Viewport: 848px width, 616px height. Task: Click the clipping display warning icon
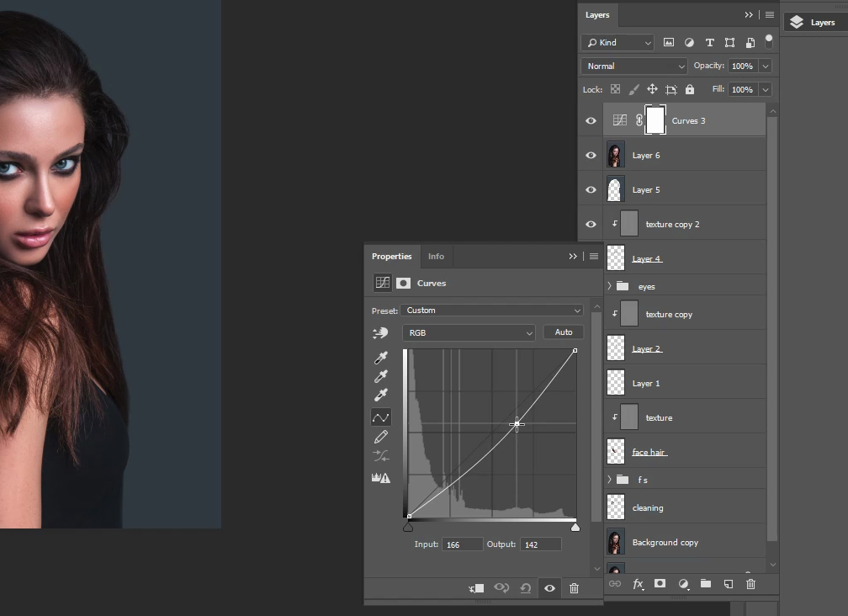coord(380,477)
